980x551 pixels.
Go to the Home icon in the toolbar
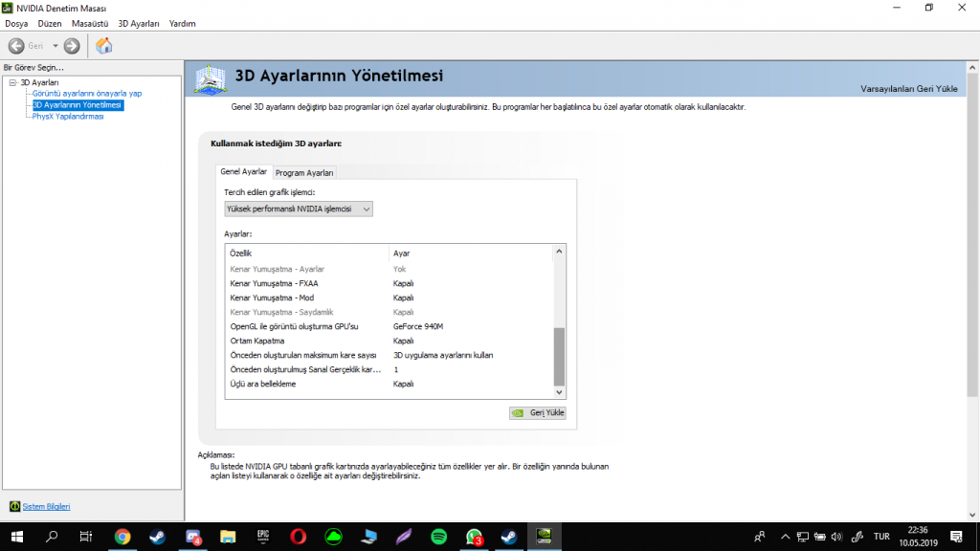103,46
